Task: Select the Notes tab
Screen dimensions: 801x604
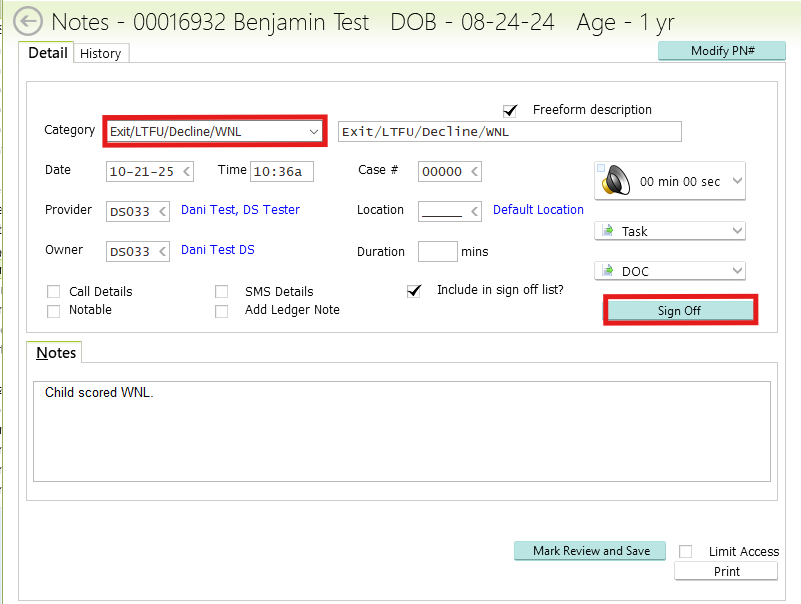Action: (x=56, y=353)
